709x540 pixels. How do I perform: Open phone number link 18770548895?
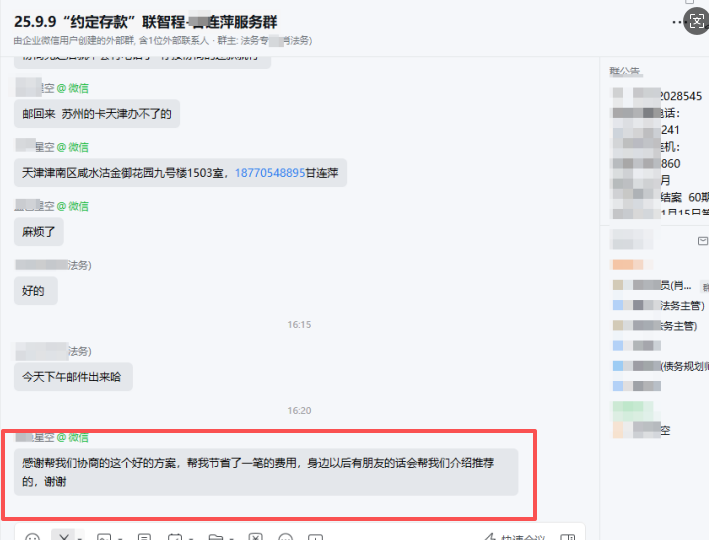(x=270, y=173)
